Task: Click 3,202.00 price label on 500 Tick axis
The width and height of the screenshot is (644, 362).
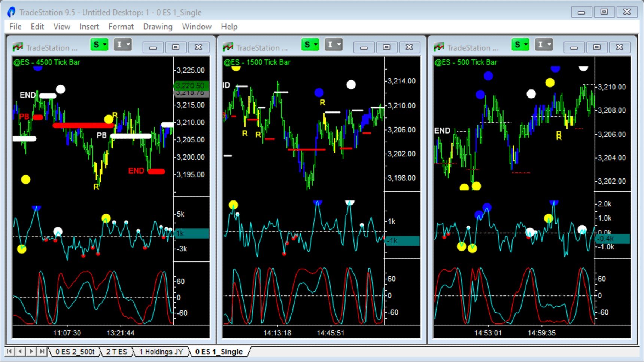Action: pos(612,181)
